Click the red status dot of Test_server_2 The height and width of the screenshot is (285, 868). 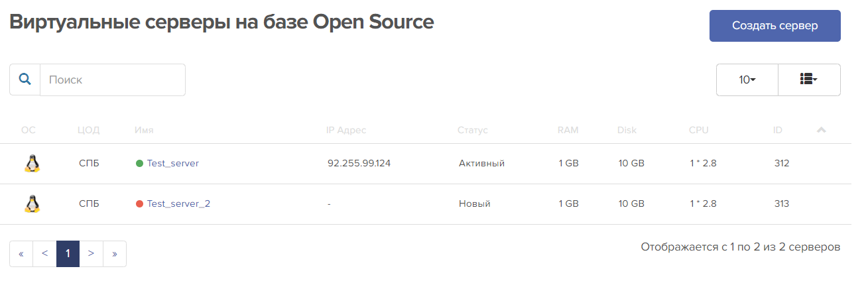[x=139, y=203]
